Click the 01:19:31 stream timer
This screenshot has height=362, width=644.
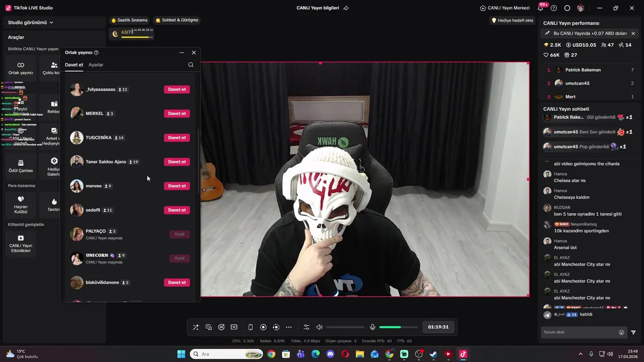coord(438,327)
